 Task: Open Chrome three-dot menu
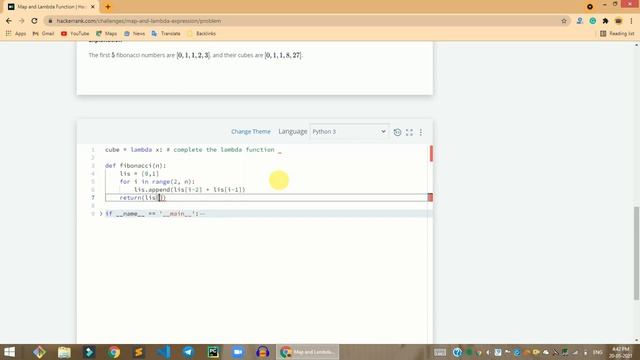point(631,21)
